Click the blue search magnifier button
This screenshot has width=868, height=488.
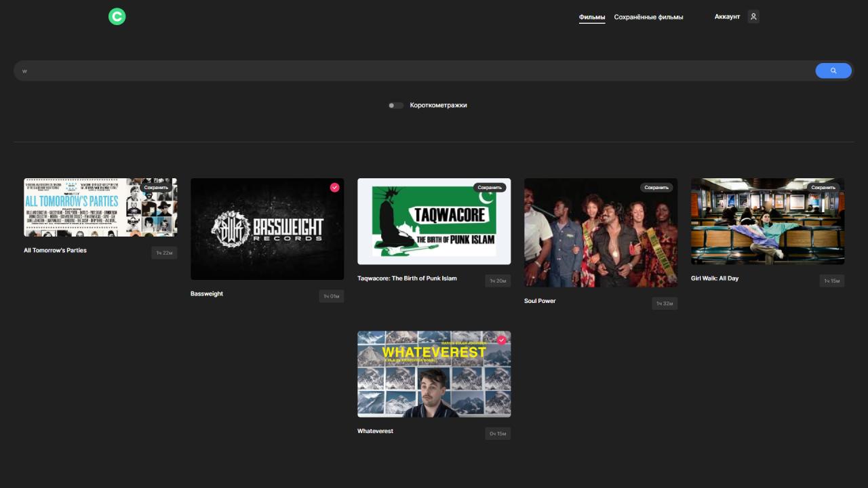(833, 70)
